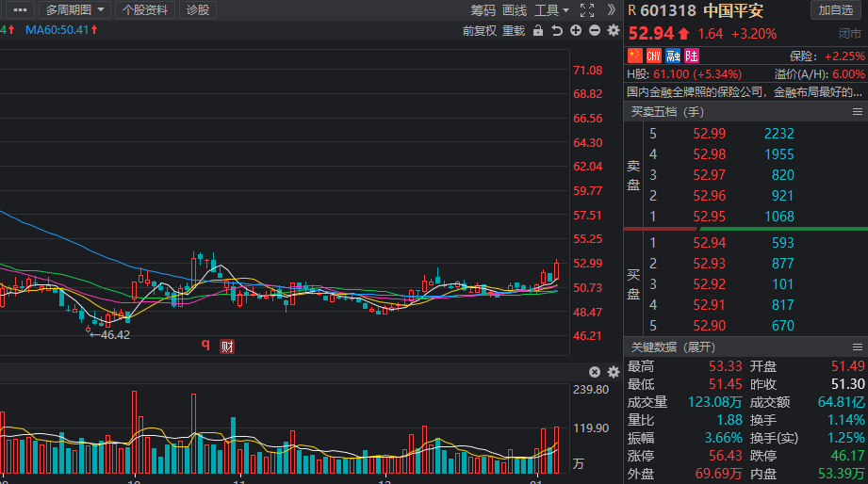The image size is (868, 484).
Task: Click the stock code 601318
Action: (x=668, y=10)
